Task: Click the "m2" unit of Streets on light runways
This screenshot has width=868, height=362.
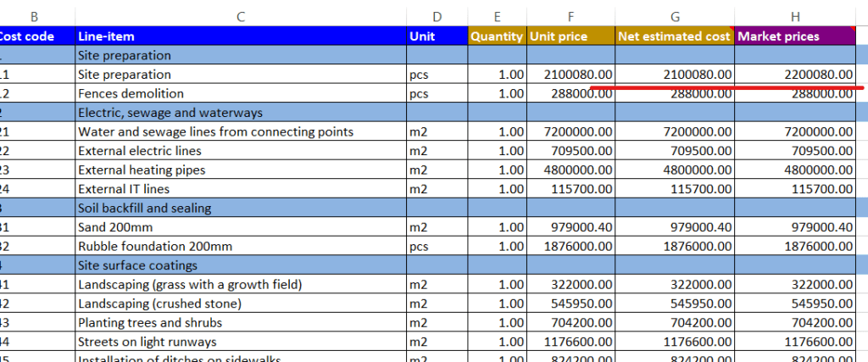Action: coord(437,342)
